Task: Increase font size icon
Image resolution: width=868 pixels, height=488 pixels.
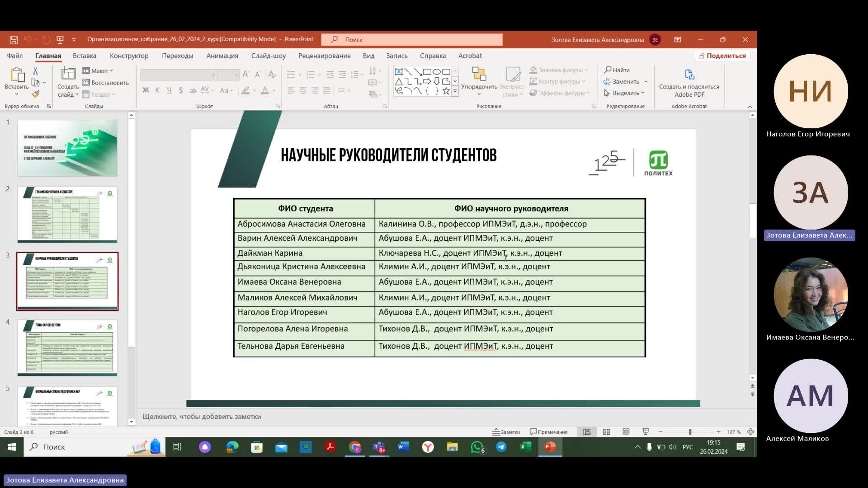Action: pos(246,74)
